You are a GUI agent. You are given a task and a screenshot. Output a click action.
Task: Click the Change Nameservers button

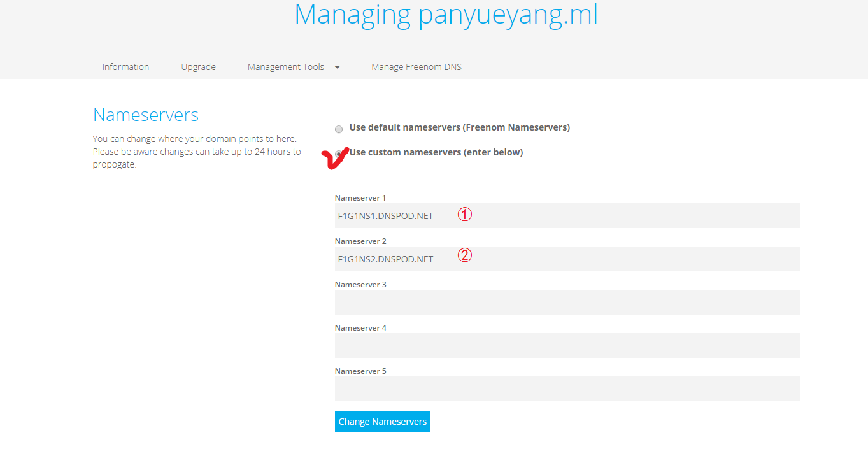click(383, 421)
